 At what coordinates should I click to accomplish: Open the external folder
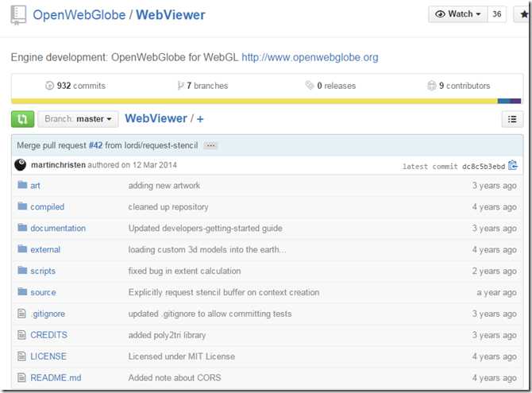(45, 250)
